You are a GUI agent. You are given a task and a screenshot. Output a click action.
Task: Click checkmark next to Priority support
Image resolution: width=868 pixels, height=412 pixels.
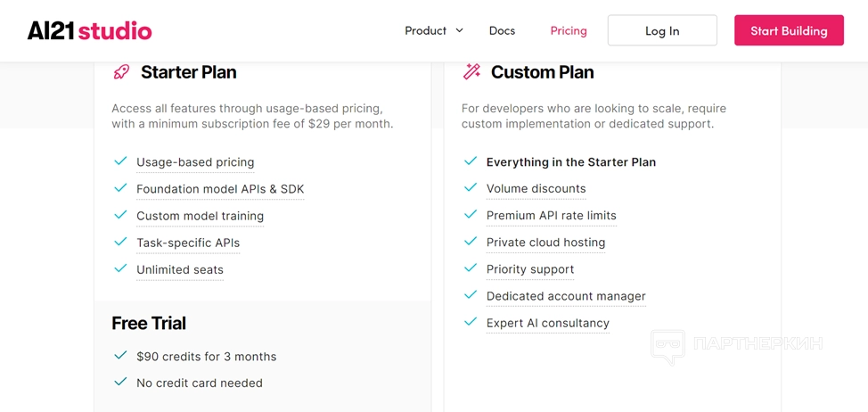click(x=471, y=268)
